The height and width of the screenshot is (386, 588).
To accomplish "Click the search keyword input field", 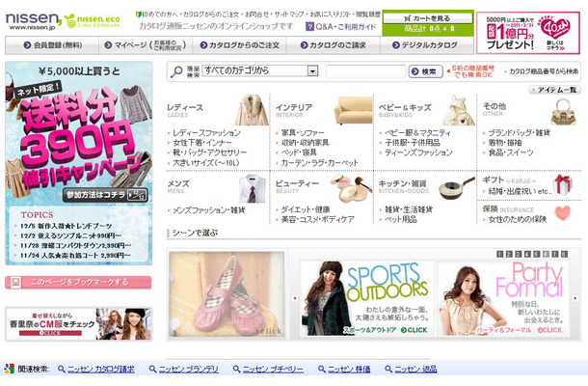I will (365, 71).
